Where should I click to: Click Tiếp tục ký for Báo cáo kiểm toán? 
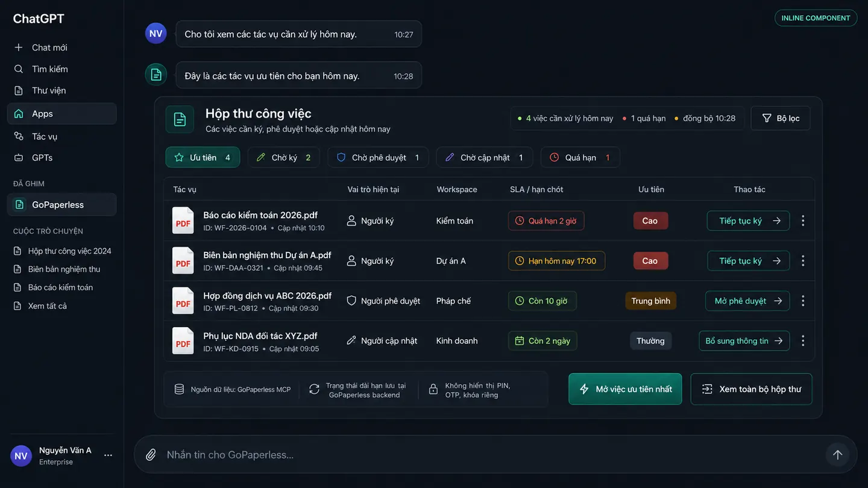pyautogui.click(x=748, y=221)
